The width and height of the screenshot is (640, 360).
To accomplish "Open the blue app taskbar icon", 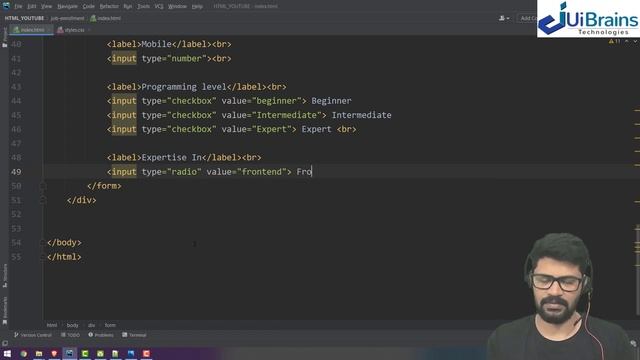I will point(131,353).
